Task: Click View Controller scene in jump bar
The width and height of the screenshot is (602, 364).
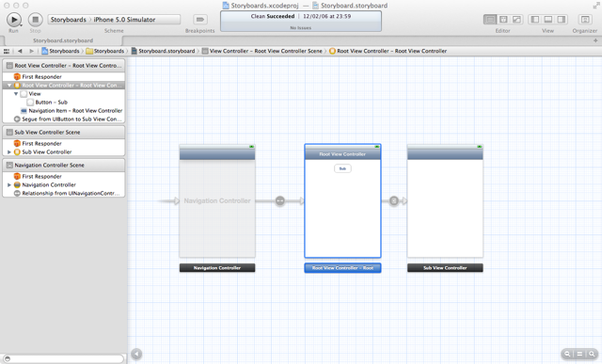Action: point(262,51)
